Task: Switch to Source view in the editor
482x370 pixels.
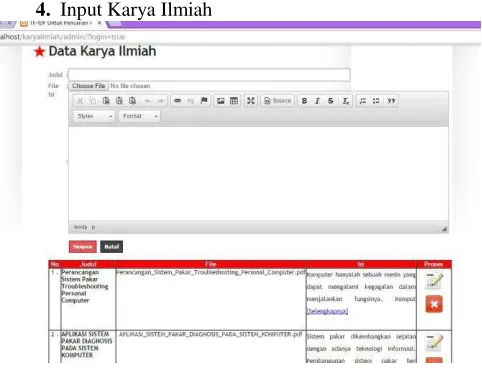Action: point(278,101)
